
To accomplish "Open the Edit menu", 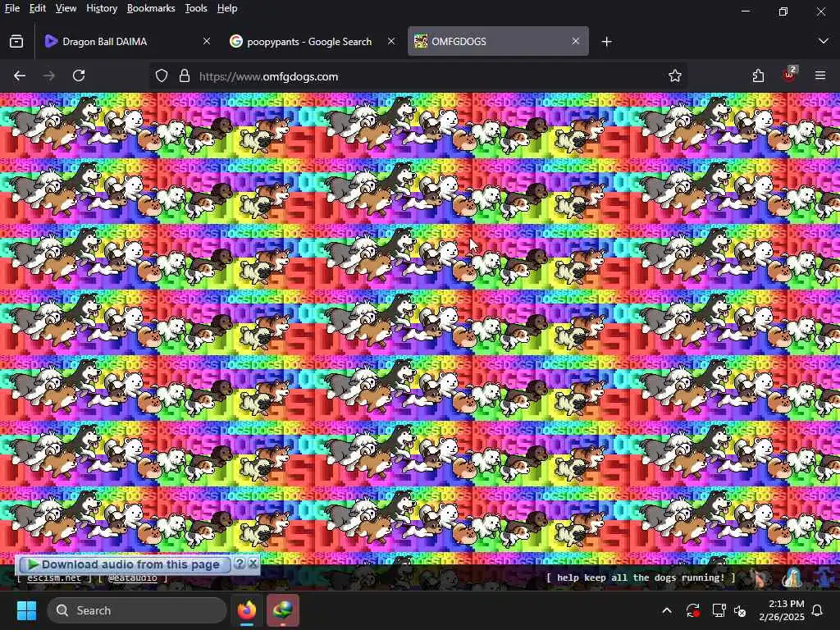I will click(37, 8).
